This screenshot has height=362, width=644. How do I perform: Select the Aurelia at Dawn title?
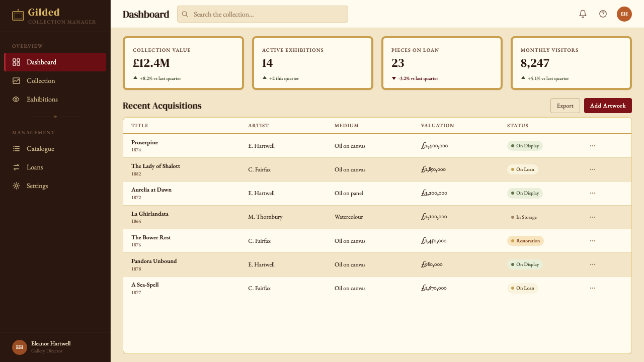[x=151, y=190]
